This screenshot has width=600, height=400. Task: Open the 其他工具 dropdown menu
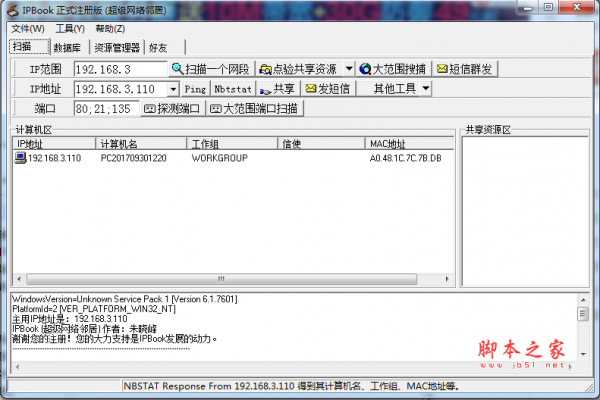coord(426,89)
